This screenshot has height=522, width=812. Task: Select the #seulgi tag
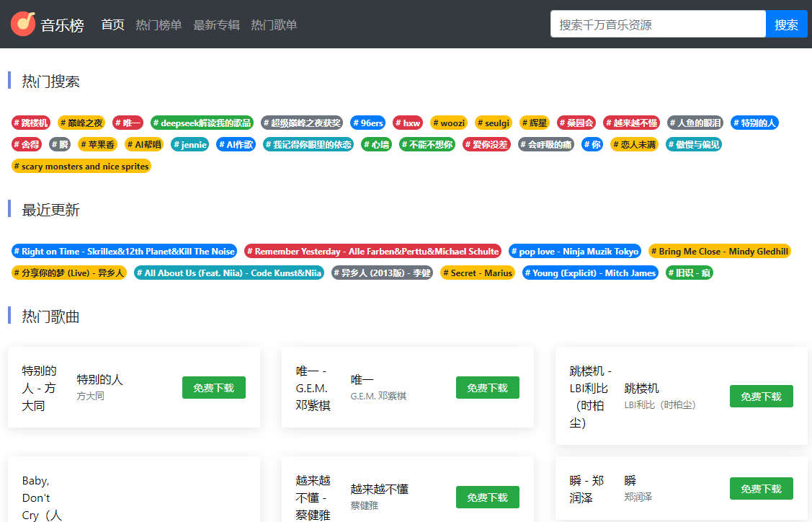click(493, 123)
